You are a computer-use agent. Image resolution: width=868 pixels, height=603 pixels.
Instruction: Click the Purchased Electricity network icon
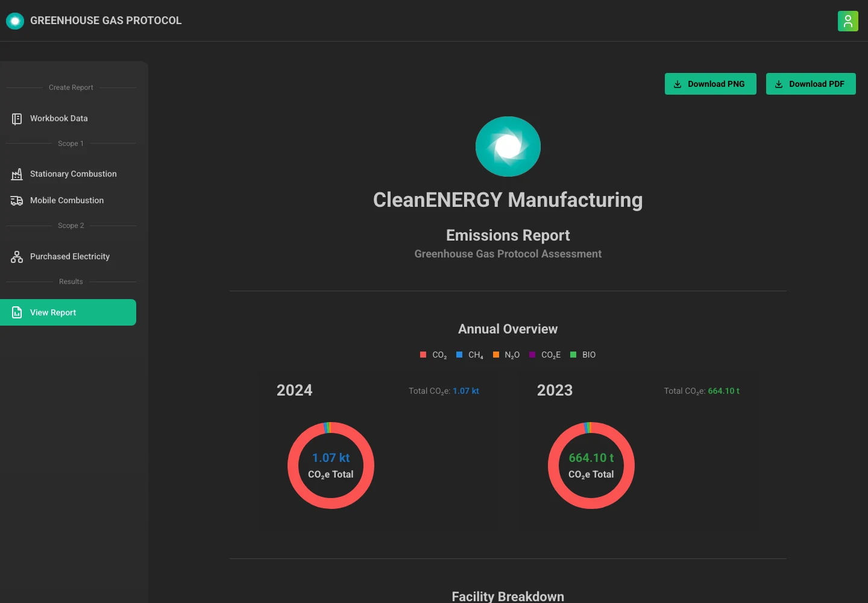tap(17, 257)
